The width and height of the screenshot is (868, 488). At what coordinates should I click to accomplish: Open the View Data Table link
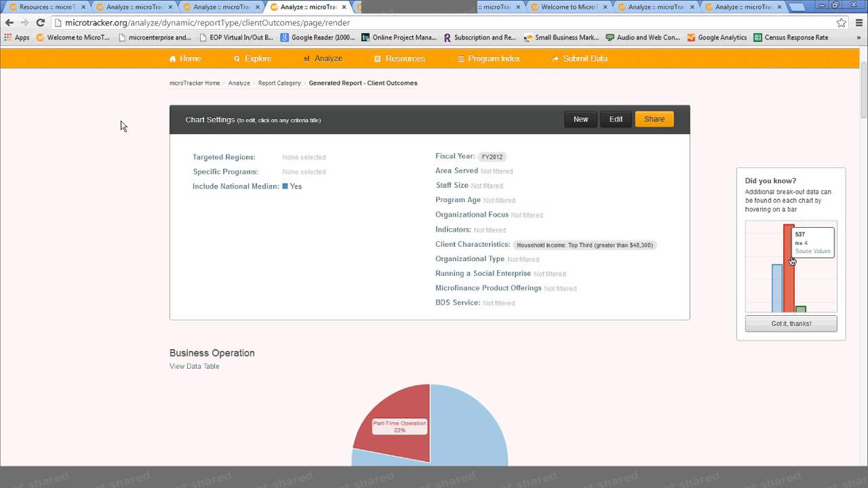194,367
